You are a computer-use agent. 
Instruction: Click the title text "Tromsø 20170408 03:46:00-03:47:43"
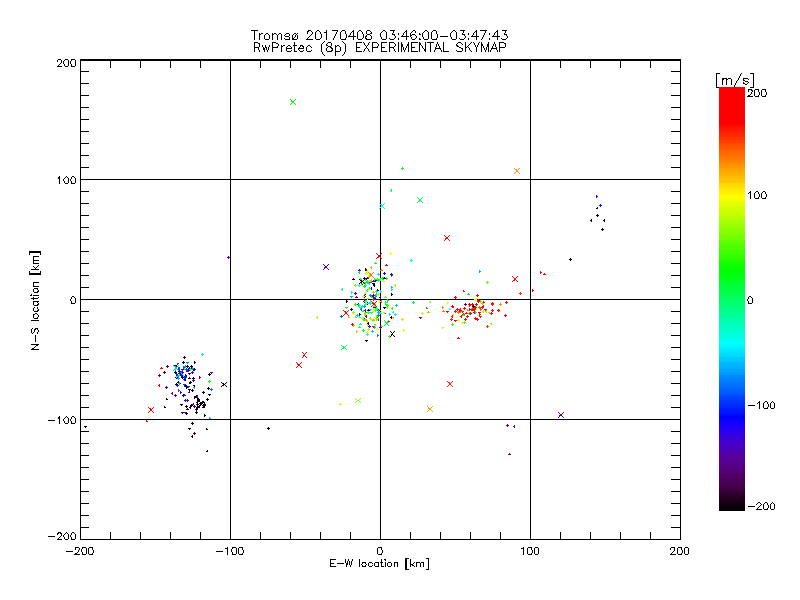pyautogui.click(x=379, y=35)
